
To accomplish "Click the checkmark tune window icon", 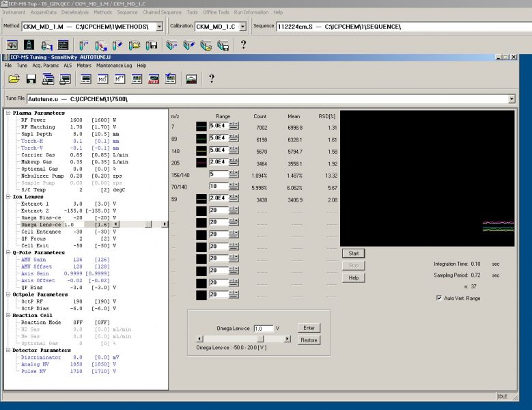I will 171,79.
